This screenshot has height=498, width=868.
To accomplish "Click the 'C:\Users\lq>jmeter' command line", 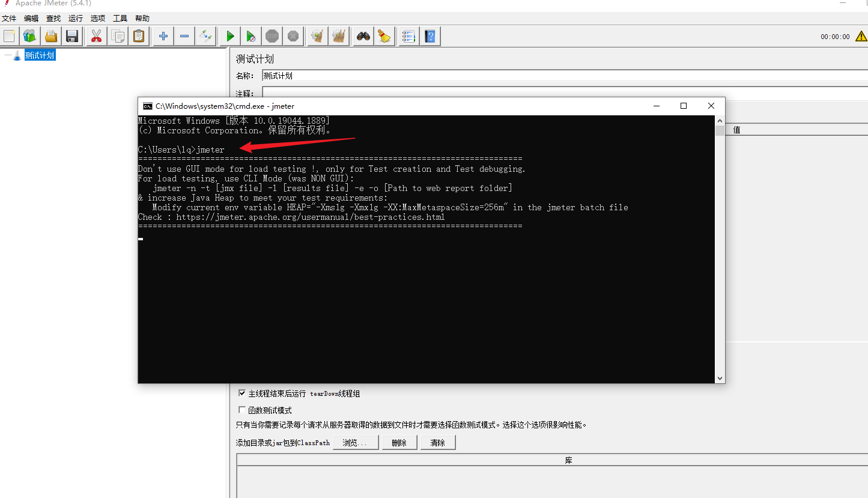I will (181, 150).
